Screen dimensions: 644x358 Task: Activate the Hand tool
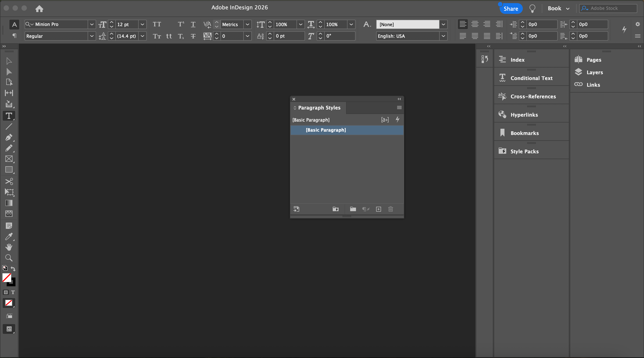tap(9, 247)
